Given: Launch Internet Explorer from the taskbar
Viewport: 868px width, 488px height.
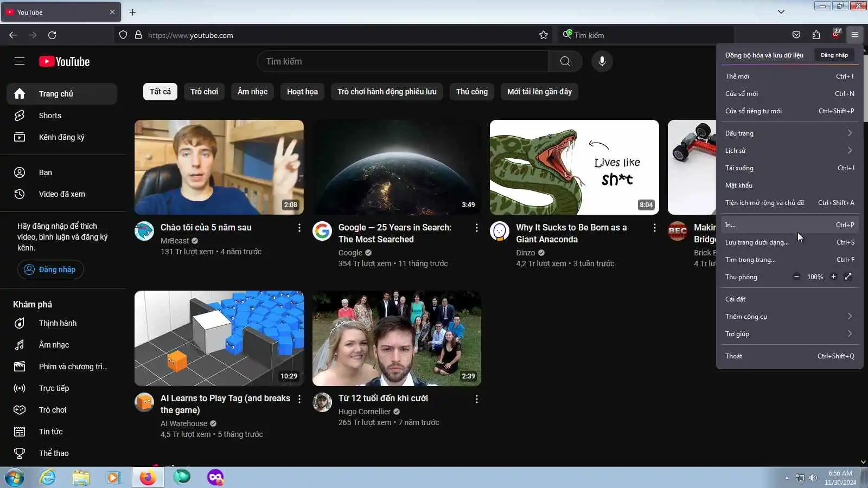Looking at the screenshot, I should [48, 477].
